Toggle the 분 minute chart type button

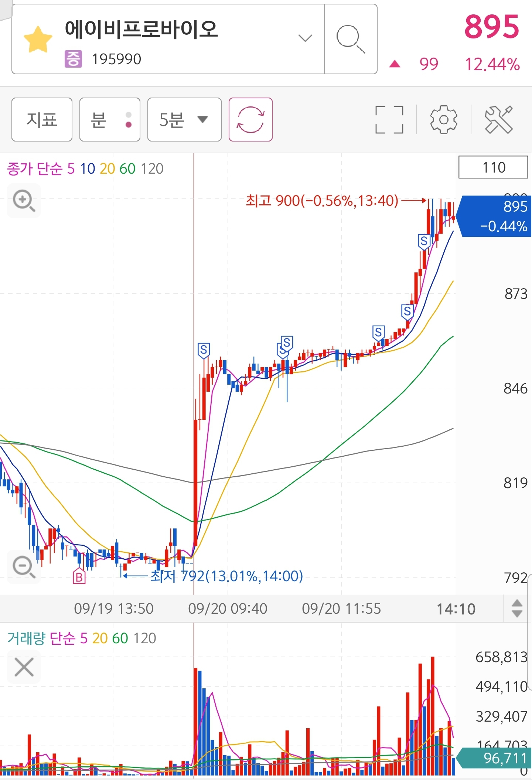click(110, 119)
